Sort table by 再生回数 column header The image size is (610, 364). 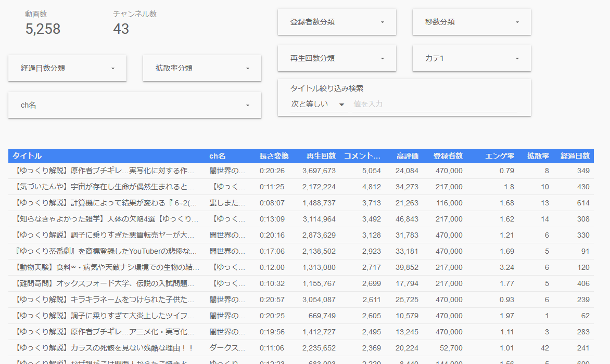(x=321, y=156)
